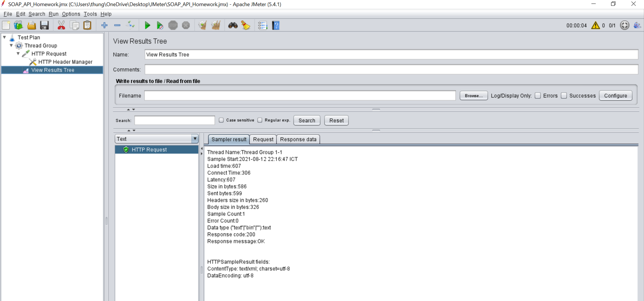
Task: Click the Configure button
Action: point(616,96)
